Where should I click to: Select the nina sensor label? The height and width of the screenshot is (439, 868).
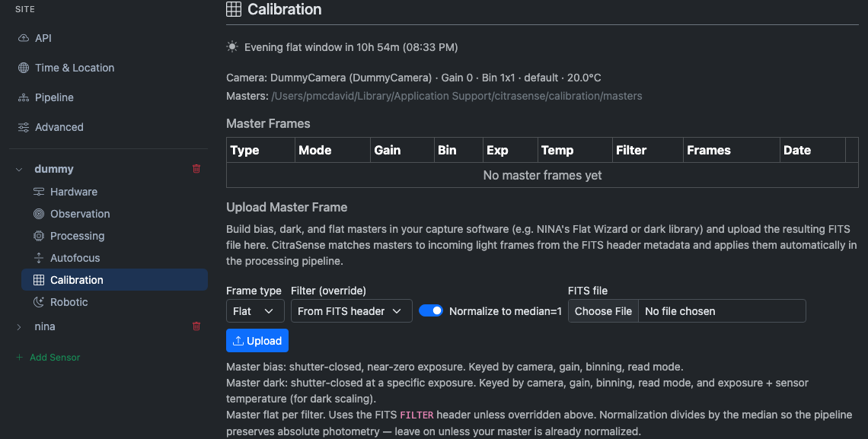(x=44, y=326)
